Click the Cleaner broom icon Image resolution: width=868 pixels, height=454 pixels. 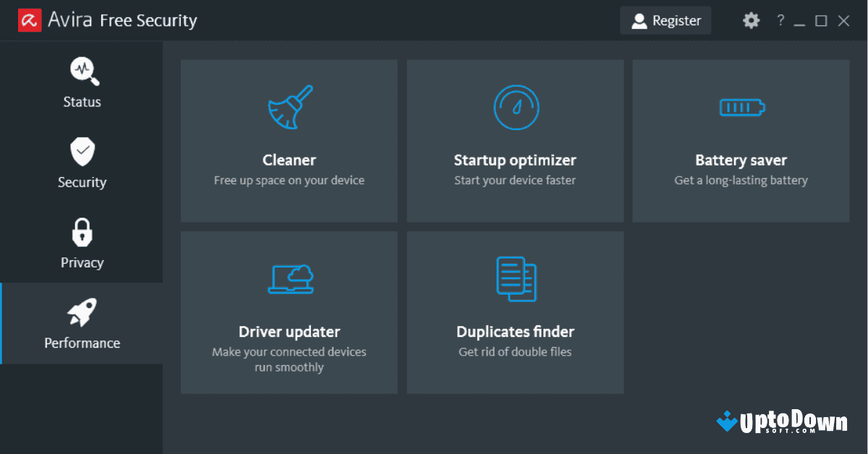point(289,107)
